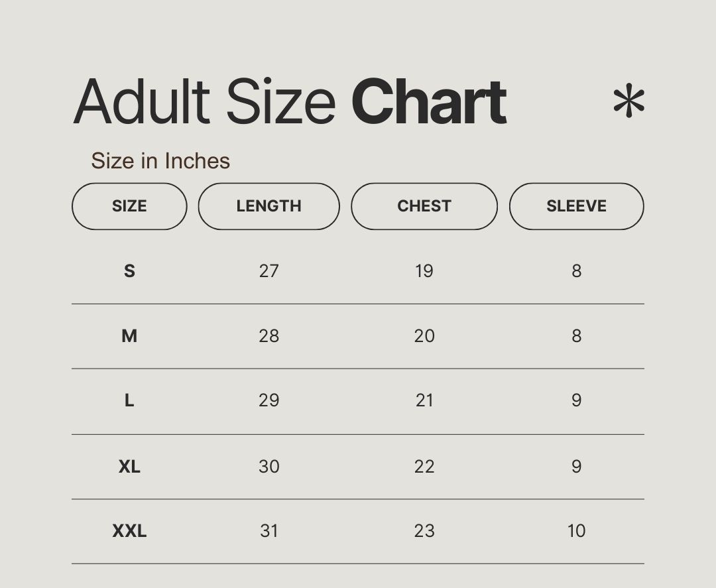Click the XL size label
Viewport: 716px width, 588px height.
click(x=129, y=467)
